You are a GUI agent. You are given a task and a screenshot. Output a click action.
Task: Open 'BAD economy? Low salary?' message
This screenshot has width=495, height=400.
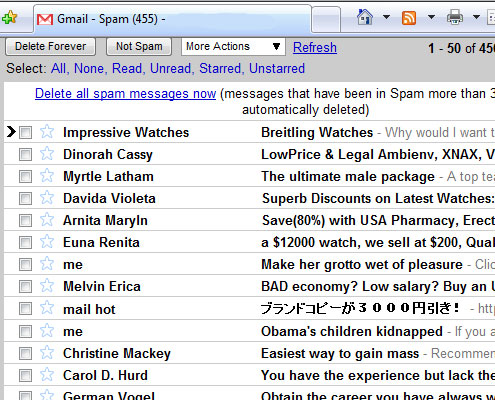pyautogui.click(x=378, y=286)
